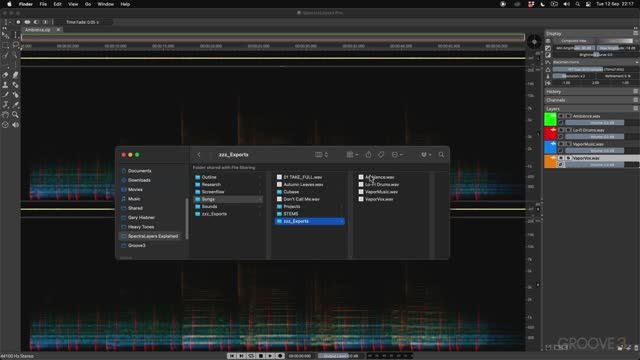Click the rewind-to-start transport button

(232, 356)
